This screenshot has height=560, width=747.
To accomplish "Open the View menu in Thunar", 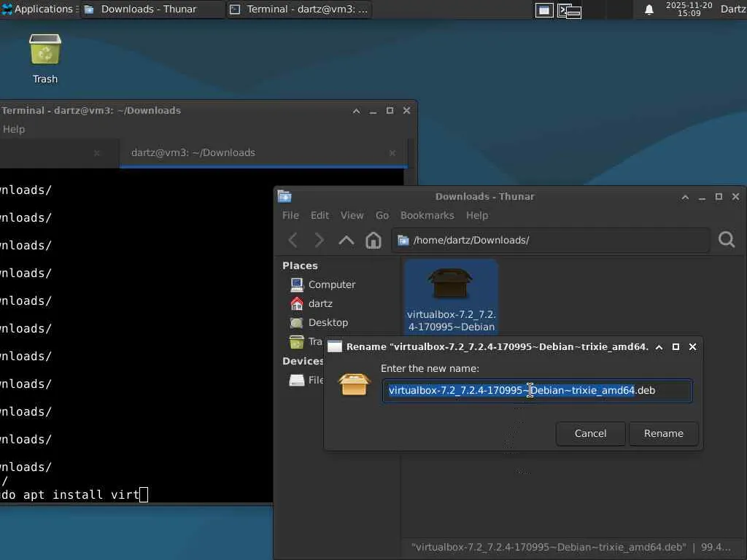I will (x=352, y=216).
